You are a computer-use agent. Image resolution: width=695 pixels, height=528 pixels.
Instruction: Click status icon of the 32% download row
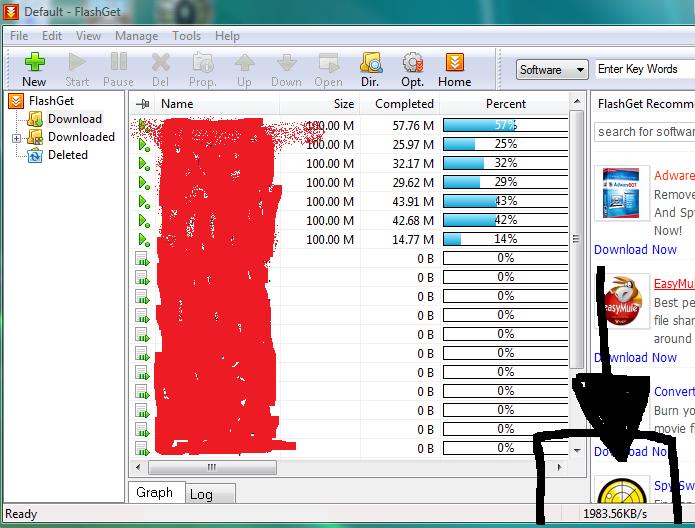tap(144, 164)
